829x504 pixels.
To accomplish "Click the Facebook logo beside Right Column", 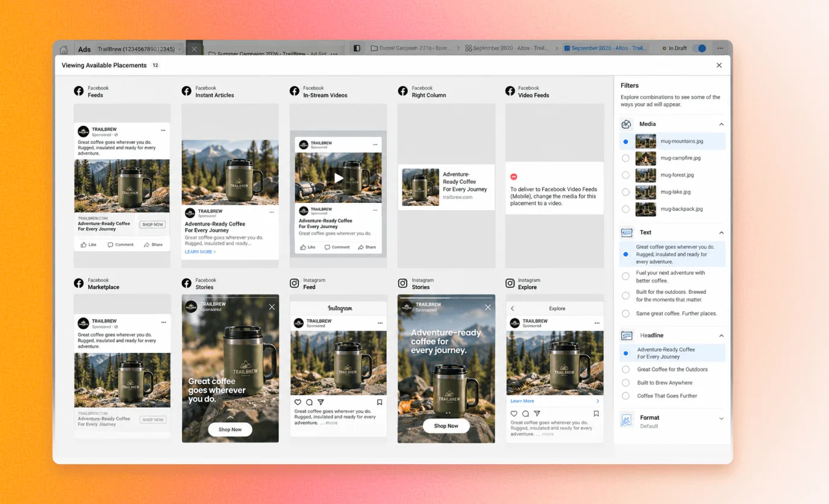I will (403, 91).
